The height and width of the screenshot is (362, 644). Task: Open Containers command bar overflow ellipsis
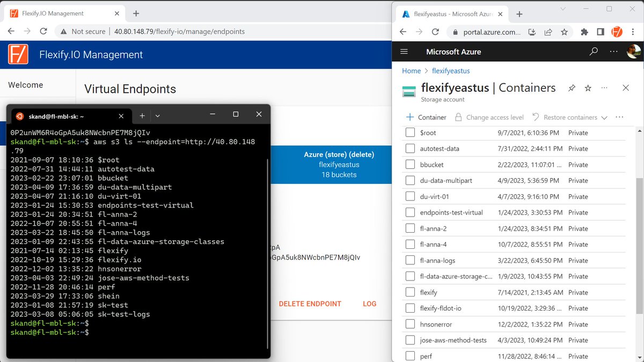pos(619,117)
